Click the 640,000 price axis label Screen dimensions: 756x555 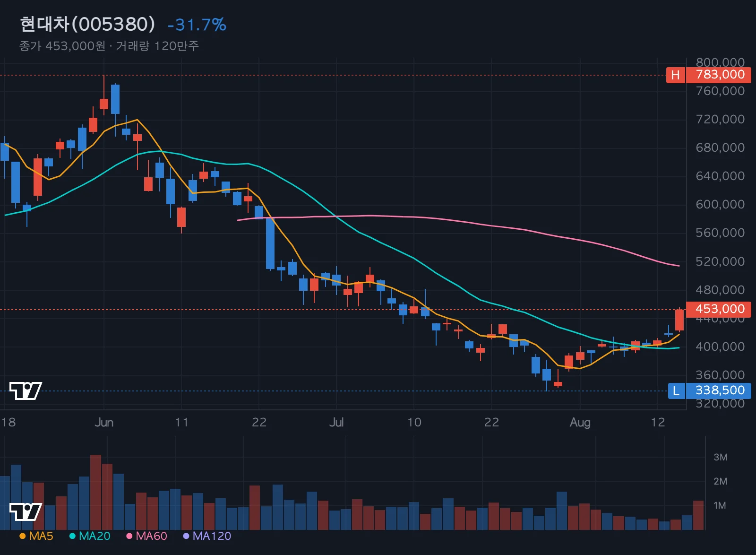tap(720, 176)
